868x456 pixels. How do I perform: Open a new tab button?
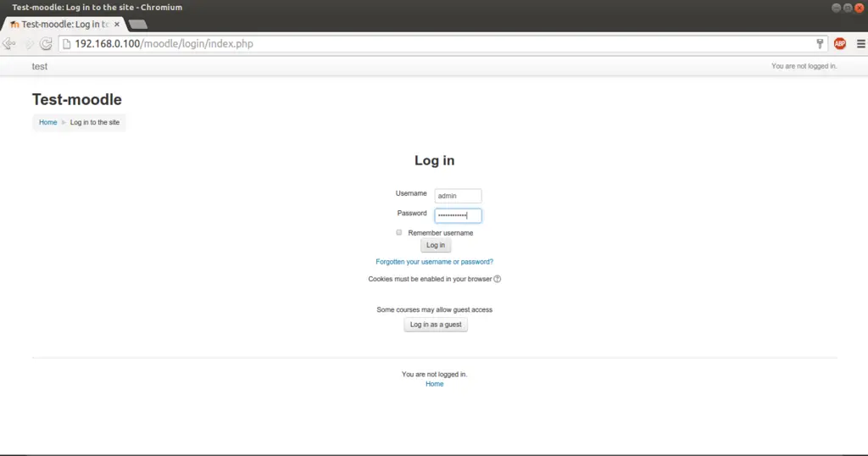click(138, 25)
